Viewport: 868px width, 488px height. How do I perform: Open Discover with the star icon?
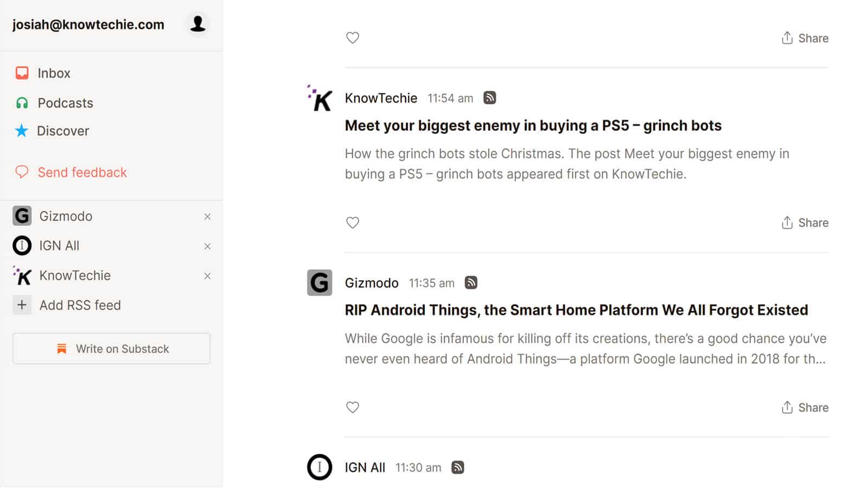(22, 131)
